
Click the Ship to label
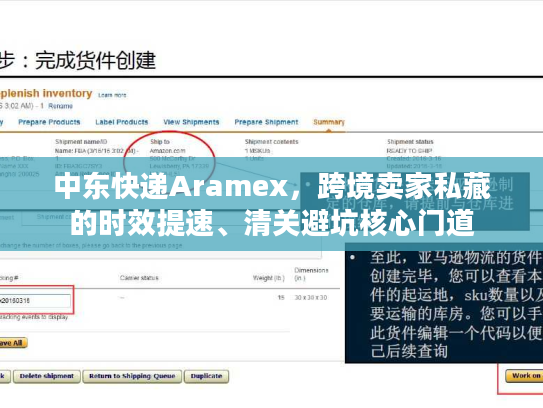click(160, 142)
